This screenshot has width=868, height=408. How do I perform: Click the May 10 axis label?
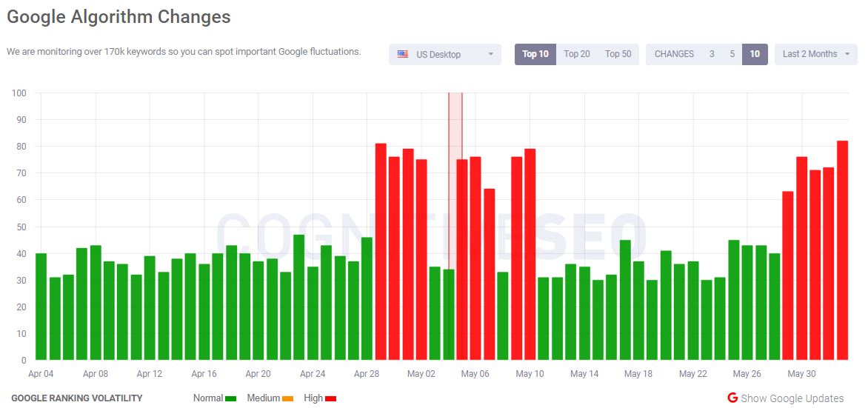[x=530, y=374]
